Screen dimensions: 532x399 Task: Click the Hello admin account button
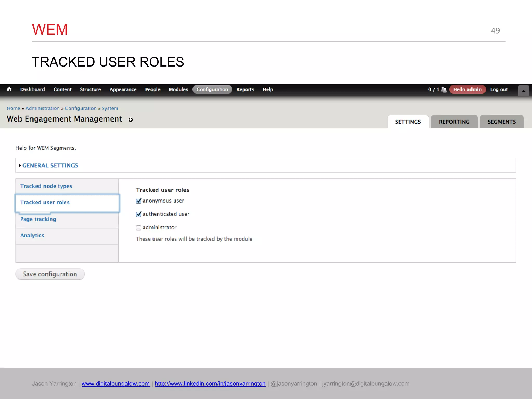tap(467, 89)
